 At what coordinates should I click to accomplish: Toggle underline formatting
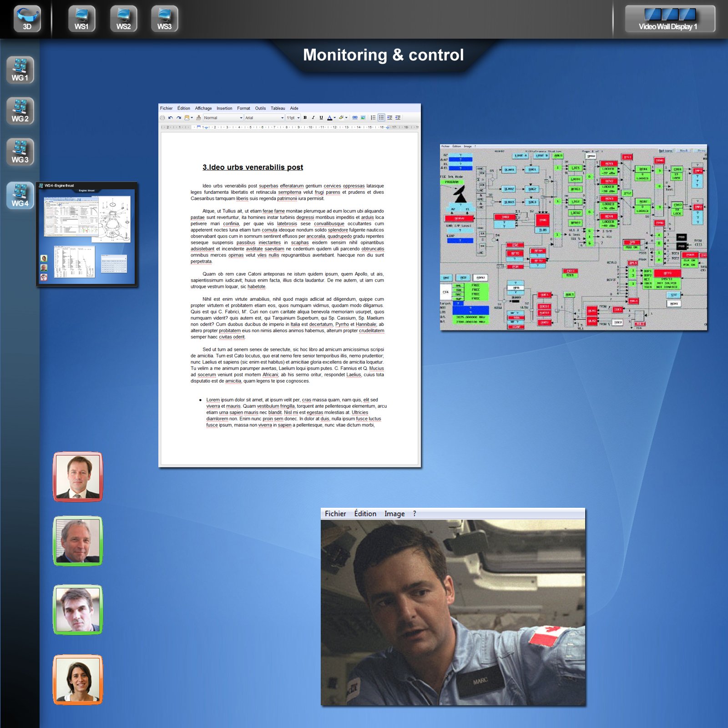[321, 118]
